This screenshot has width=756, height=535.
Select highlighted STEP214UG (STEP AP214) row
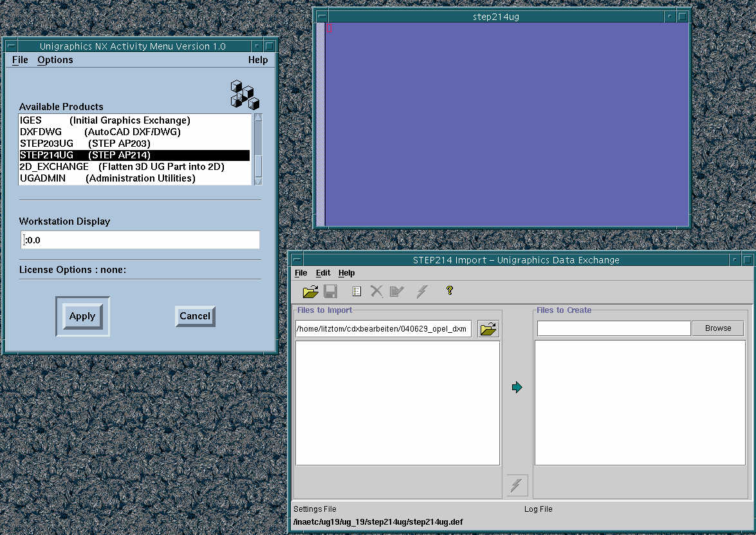134,155
